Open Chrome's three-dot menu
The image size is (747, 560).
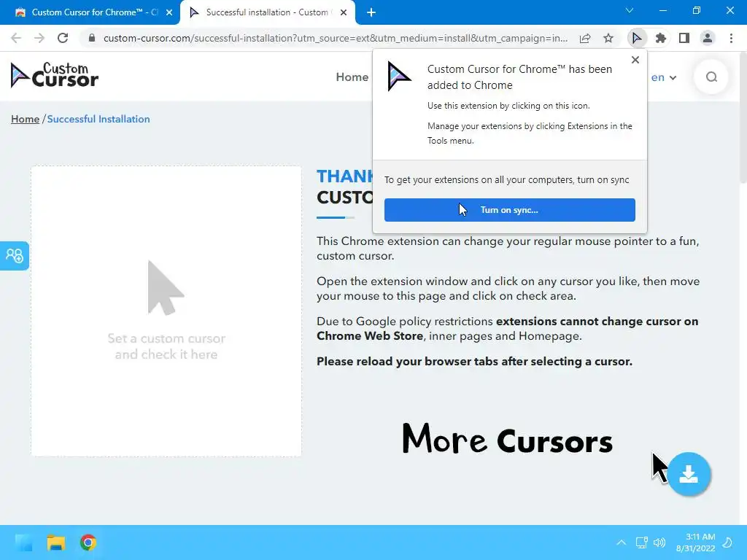click(x=731, y=38)
